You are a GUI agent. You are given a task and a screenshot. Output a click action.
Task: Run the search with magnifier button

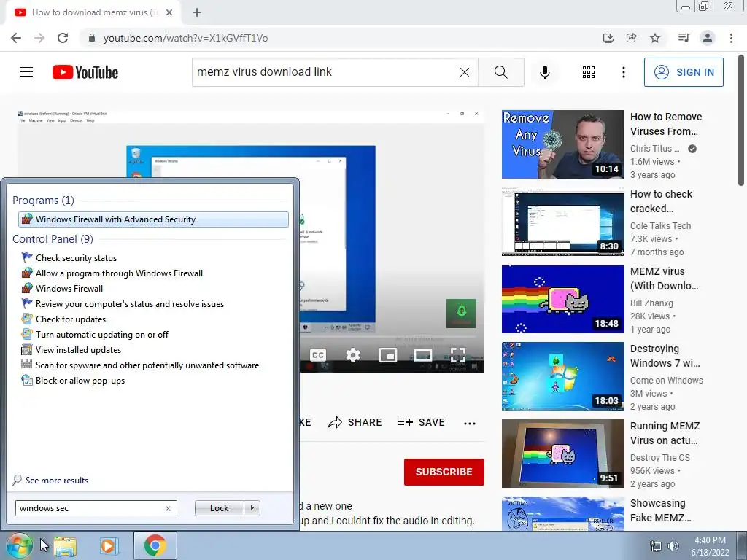[500, 72]
